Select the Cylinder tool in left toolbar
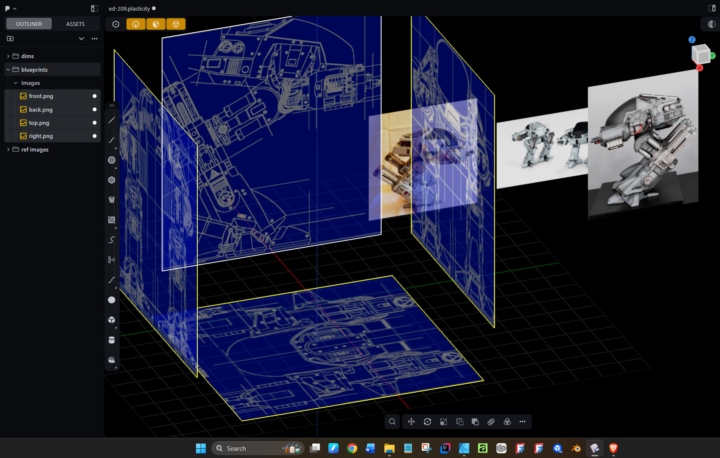Image resolution: width=720 pixels, height=458 pixels. point(111,340)
